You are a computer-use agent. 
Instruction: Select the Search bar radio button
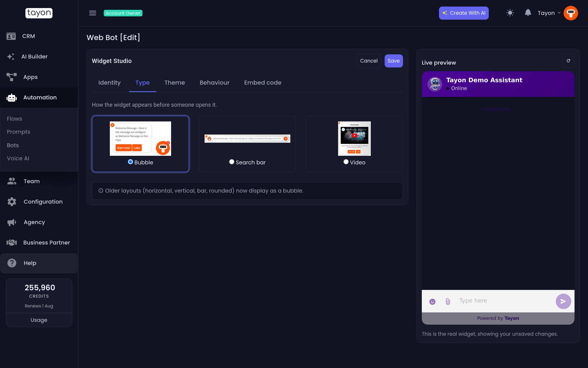pos(232,162)
